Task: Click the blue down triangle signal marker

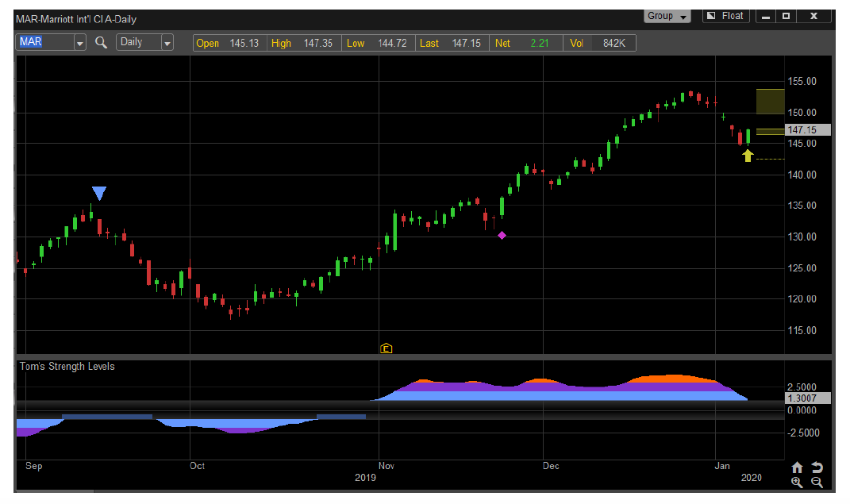Action: [98, 193]
